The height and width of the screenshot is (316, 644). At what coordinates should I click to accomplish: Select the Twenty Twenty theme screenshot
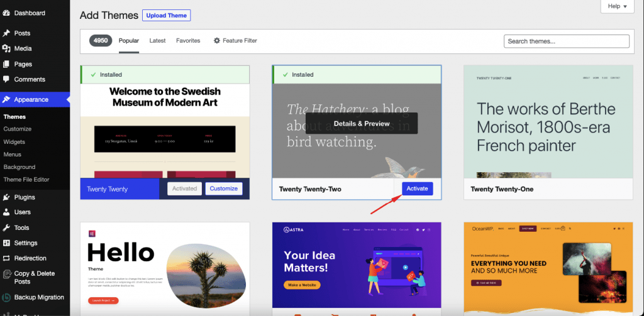coord(165,131)
